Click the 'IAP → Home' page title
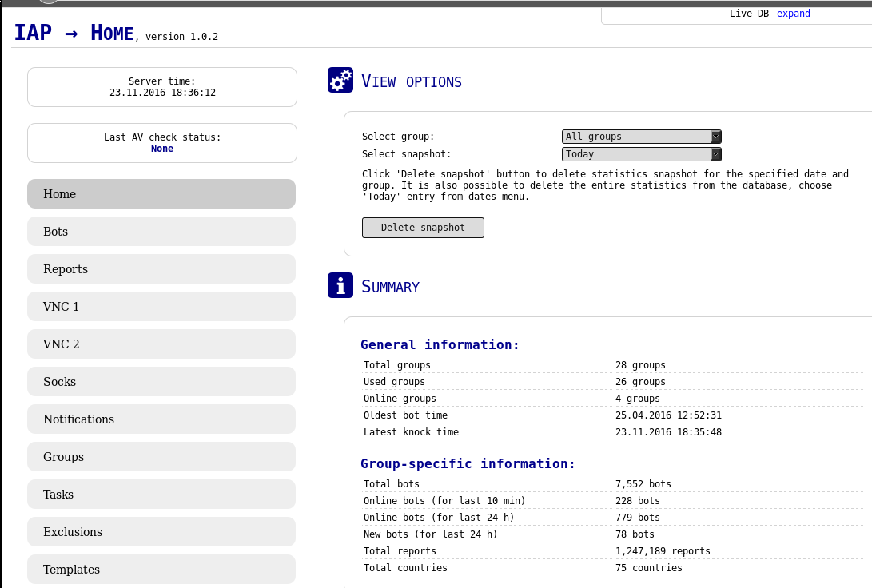Screen dimensions: 872x588 74,32
